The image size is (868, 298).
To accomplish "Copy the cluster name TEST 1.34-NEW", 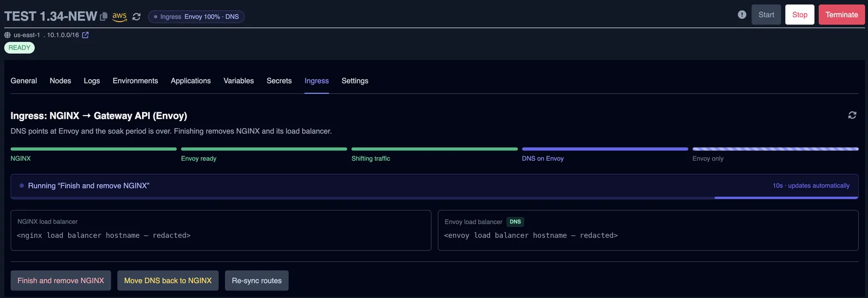I will (x=104, y=17).
